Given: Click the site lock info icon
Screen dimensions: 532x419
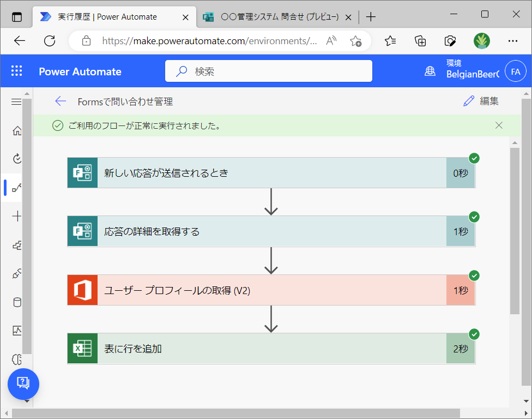Looking at the screenshot, I should pos(86,41).
